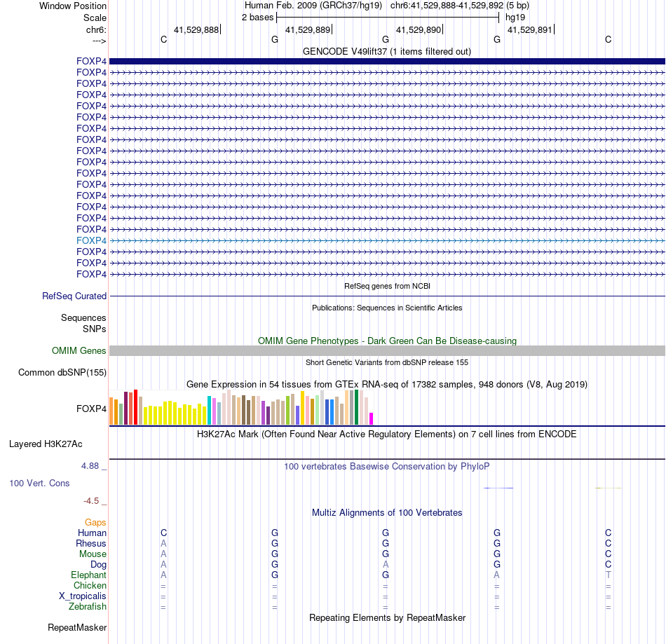
Task: Select the Elephant alignment row label
Action: (x=89, y=575)
